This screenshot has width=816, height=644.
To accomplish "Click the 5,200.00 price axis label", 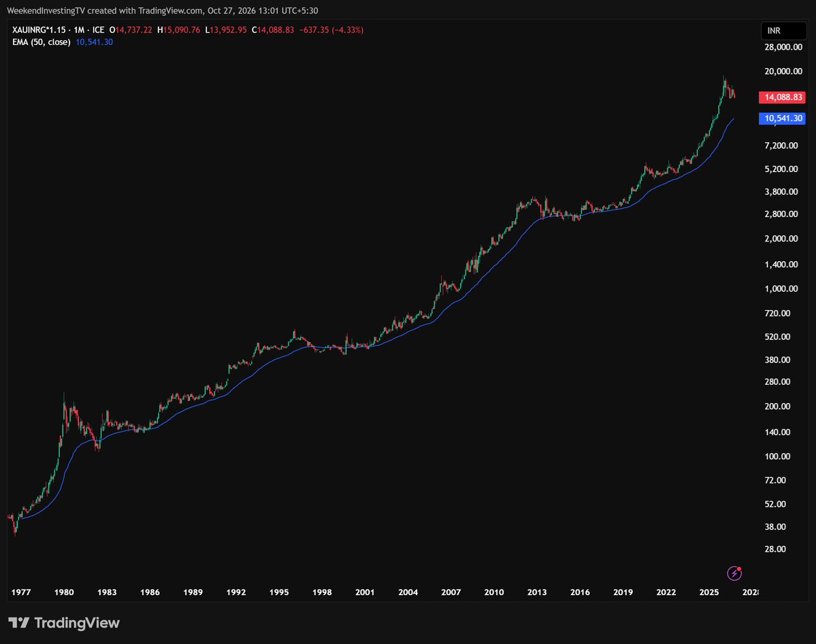I will tap(781, 169).
